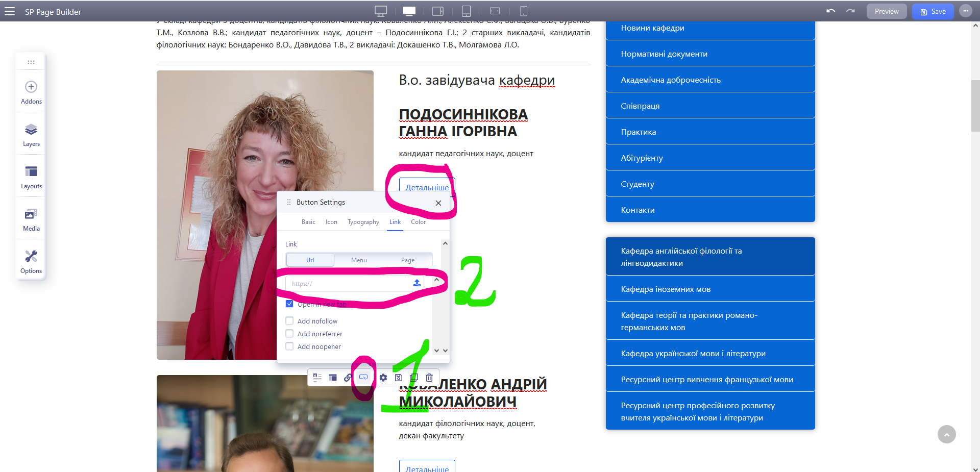Click the Save button
Image resolution: width=980 pixels, height=472 pixels.
click(x=933, y=11)
